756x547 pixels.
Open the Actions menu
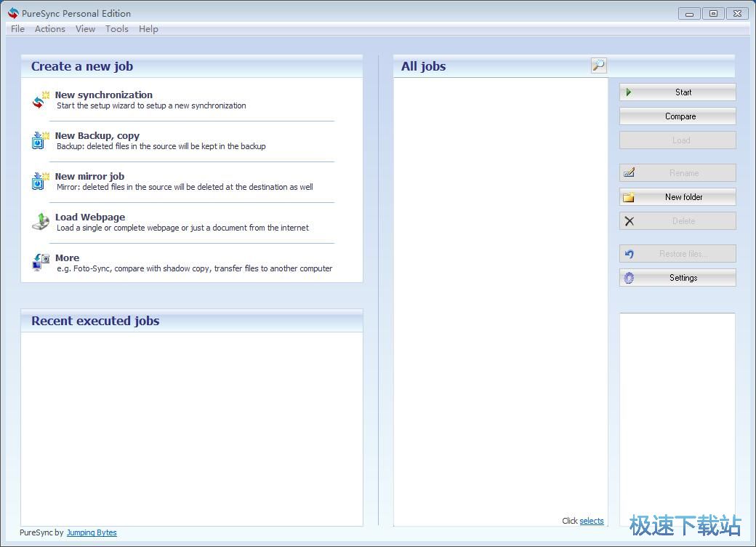pos(49,29)
